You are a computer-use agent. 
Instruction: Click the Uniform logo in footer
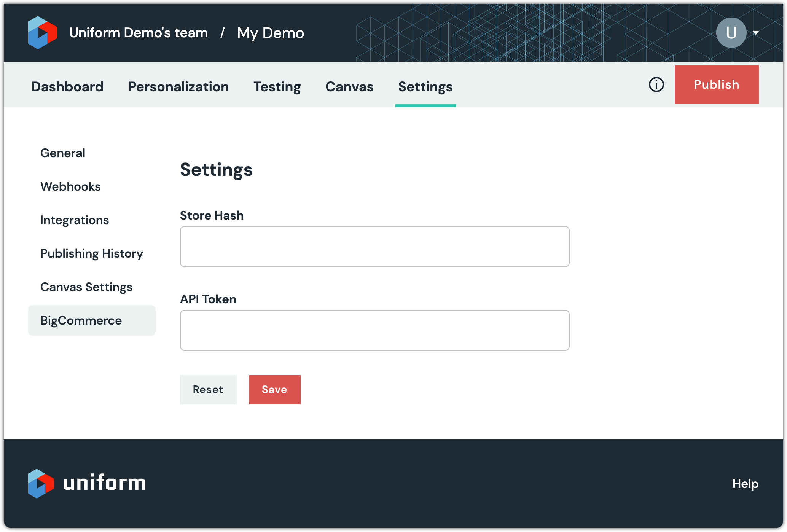[86, 483]
